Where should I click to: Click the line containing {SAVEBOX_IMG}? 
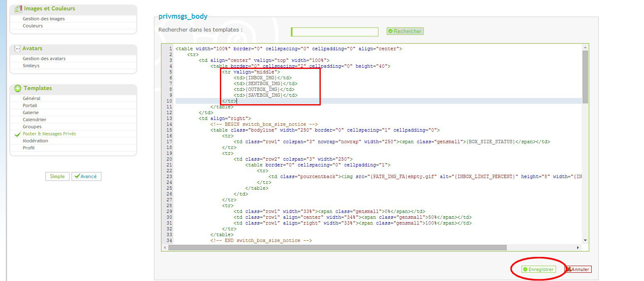[x=266, y=95]
